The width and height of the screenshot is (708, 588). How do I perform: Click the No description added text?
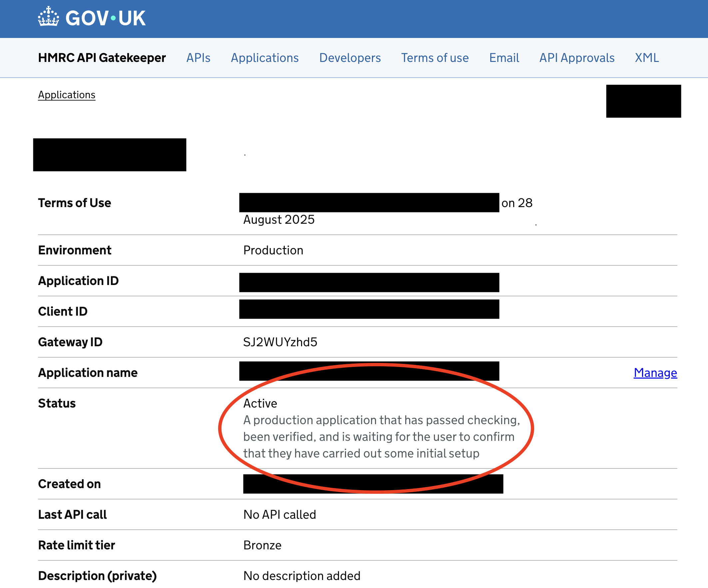(x=302, y=576)
